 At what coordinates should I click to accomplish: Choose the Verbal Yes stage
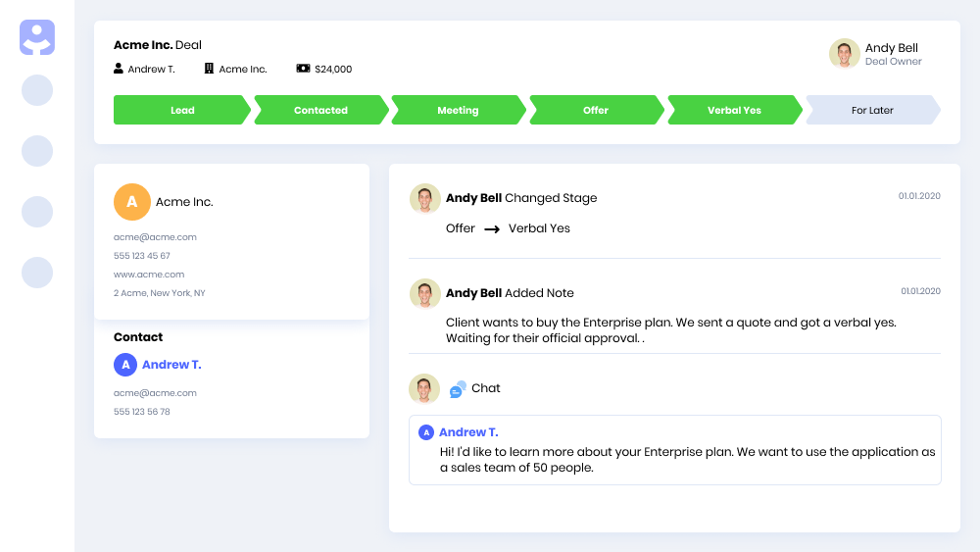coord(734,111)
